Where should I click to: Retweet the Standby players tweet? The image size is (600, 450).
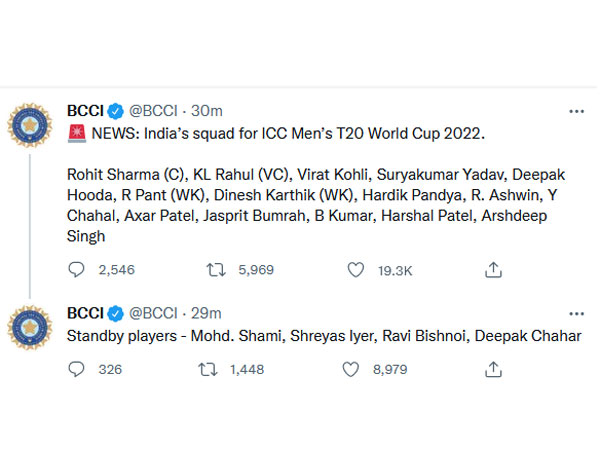(x=209, y=369)
